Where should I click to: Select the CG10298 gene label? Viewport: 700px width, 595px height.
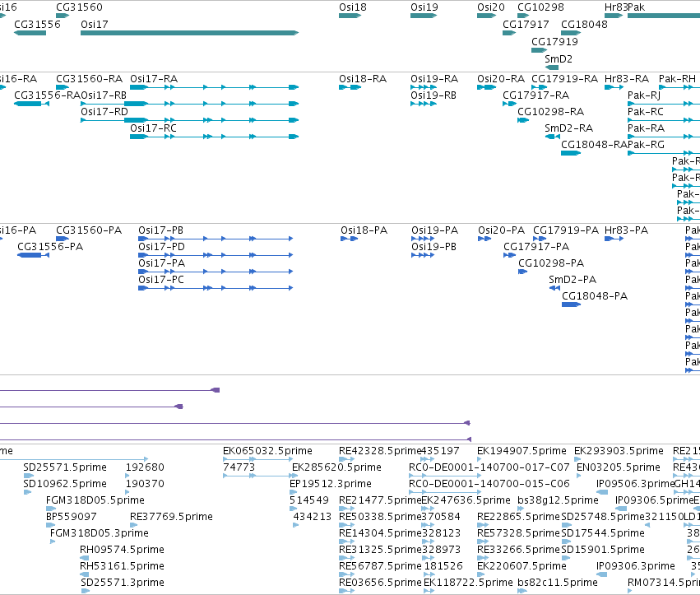(x=540, y=7)
